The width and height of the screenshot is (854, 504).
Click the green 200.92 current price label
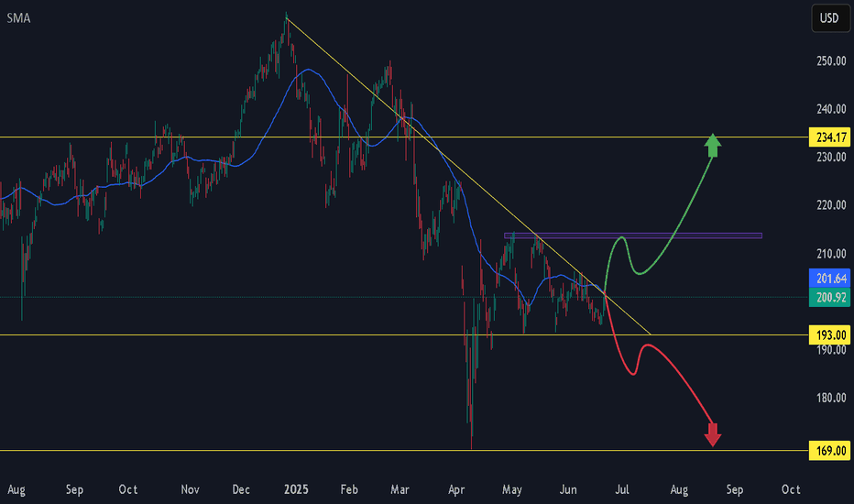tap(829, 298)
